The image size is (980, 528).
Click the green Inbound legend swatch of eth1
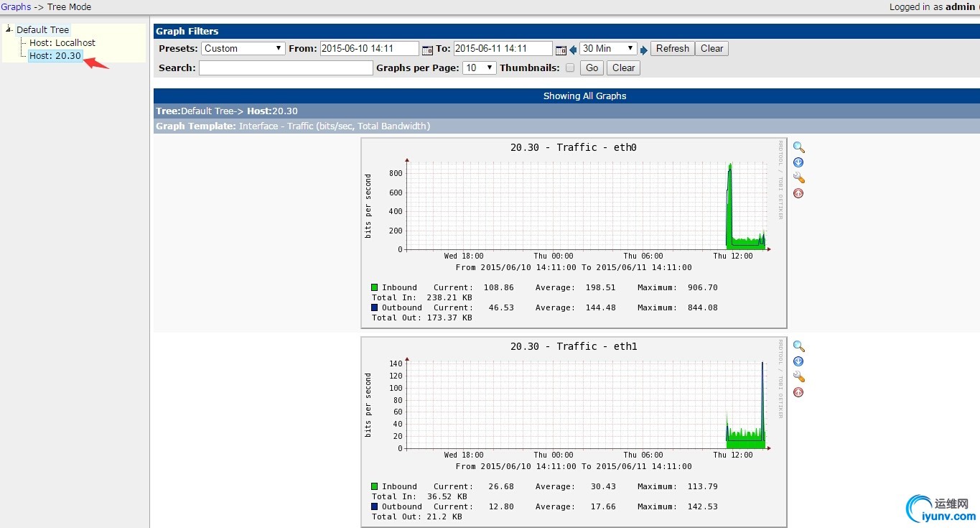point(375,486)
